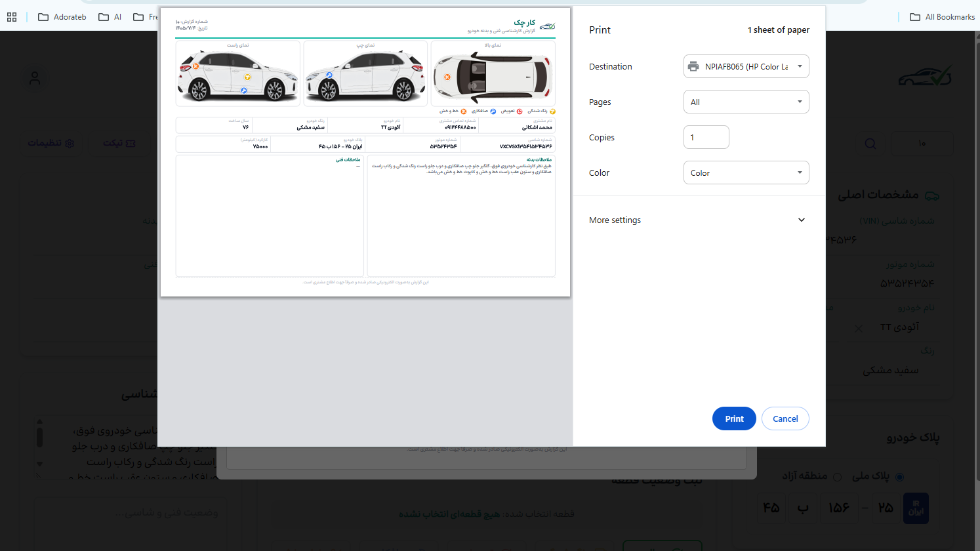Screen dimensions: 980x551
Task: Click the user profile icon behind the dialog
Action: click(x=35, y=78)
